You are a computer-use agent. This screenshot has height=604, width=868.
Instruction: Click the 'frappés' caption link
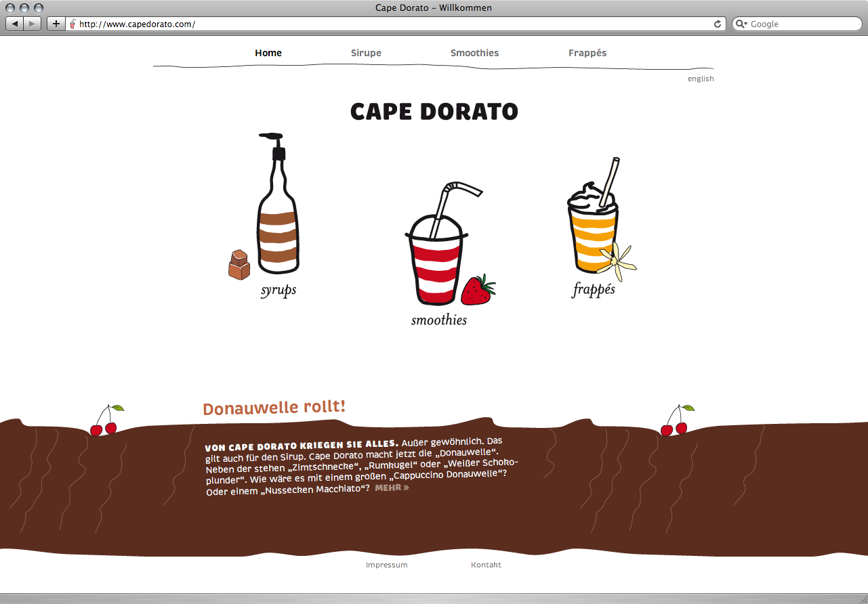click(594, 290)
